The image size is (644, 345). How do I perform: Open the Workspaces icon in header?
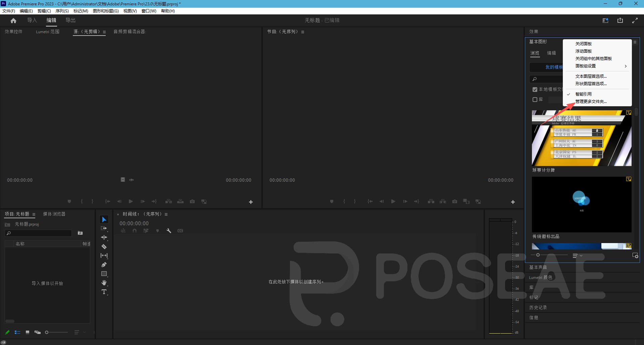pyautogui.click(x=605, y=20)
